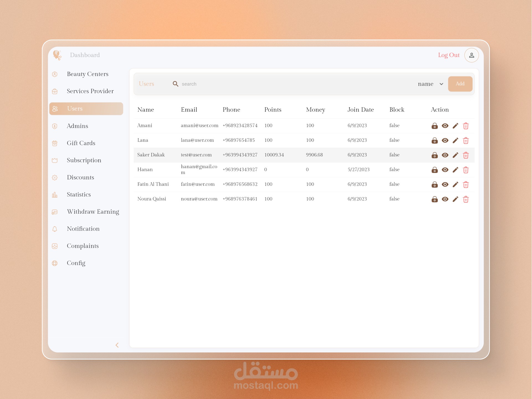This screenshot has height=399, width=532.
Task: Click the user profile avatar icon
Action: pos(472,55)
